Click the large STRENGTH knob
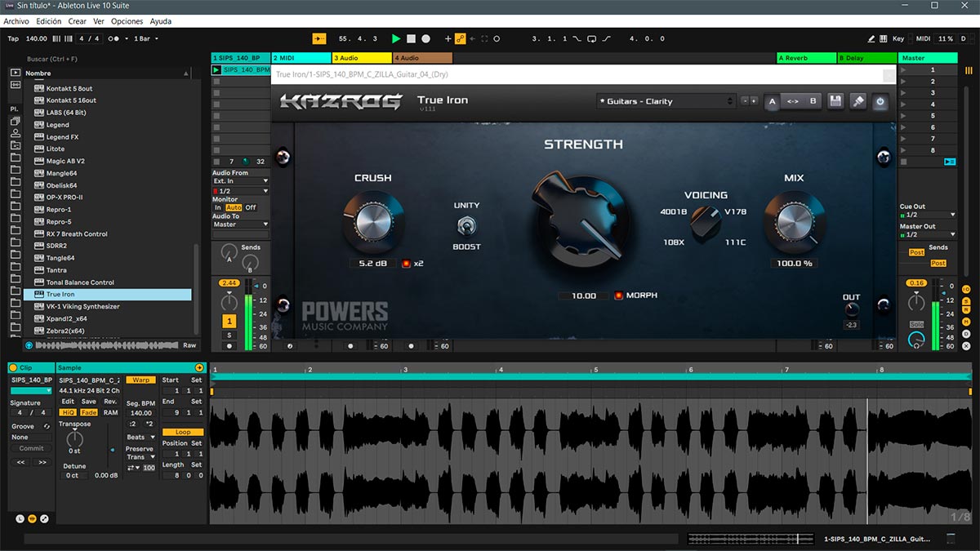The width and height of the screenshot is (980, 551). [x=581, y=220]
